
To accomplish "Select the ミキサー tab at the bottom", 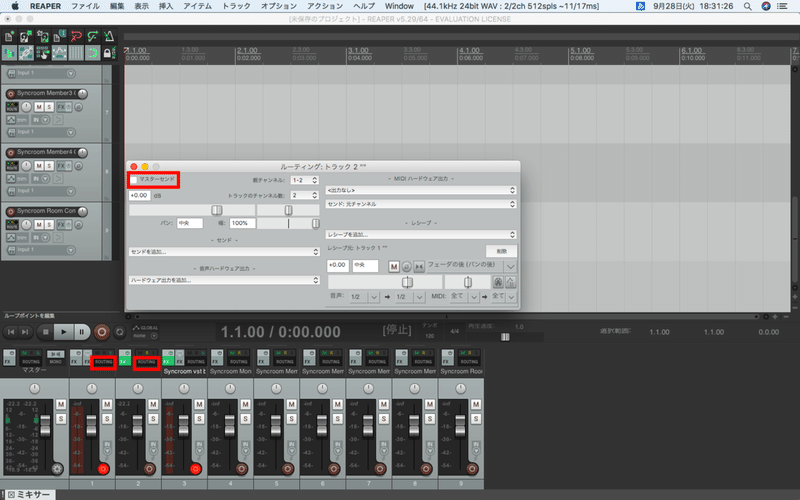I will (30, 495).
